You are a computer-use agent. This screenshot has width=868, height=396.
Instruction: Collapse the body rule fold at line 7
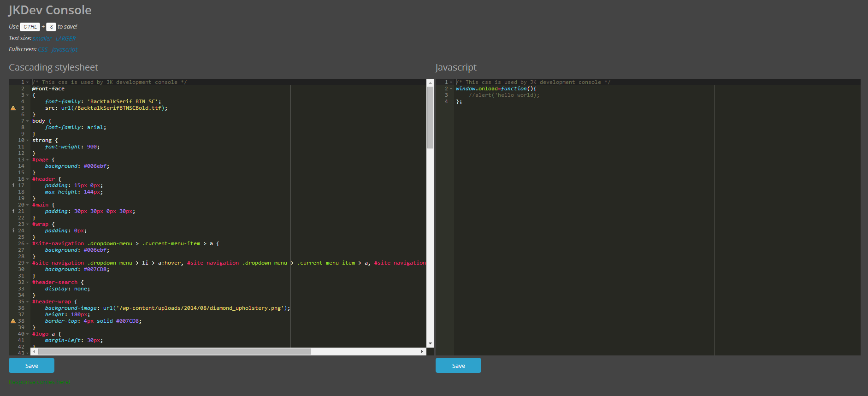pyautogui.click(x=28, y=121)
